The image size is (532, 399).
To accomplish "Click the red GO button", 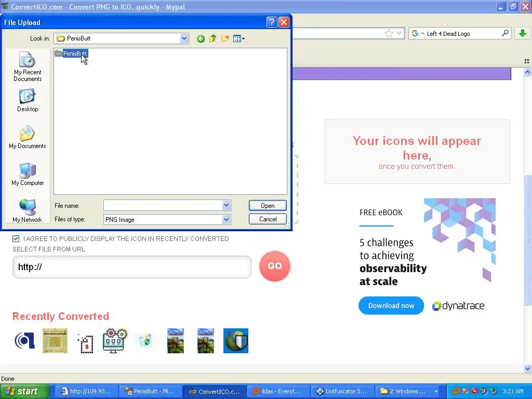I will coord(275,265).
